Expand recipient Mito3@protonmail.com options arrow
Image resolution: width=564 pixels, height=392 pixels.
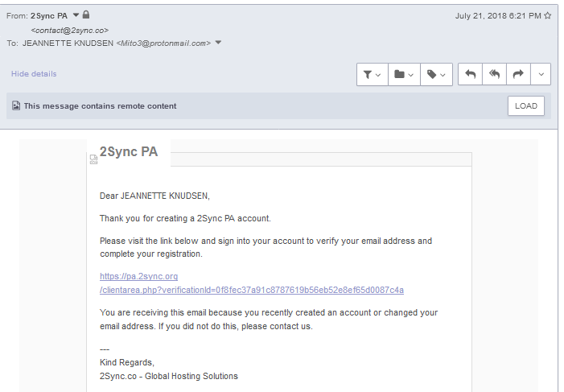tap(218, 43)
